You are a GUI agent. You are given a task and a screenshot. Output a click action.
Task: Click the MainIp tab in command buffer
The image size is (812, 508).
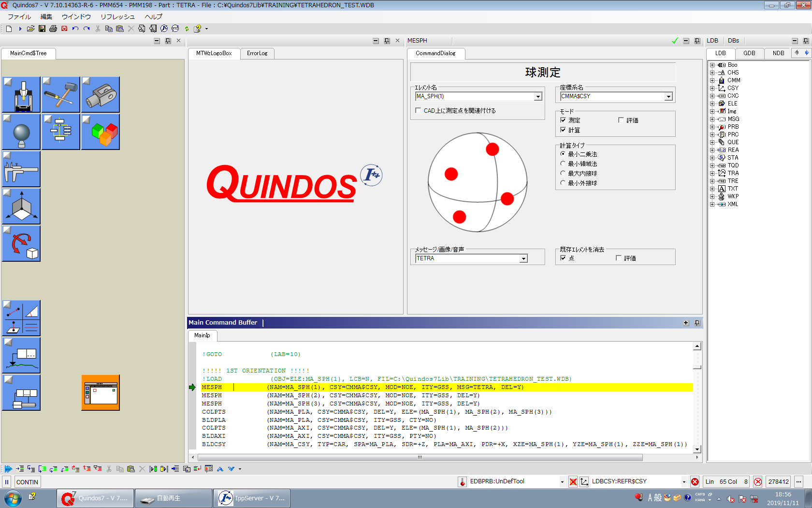(202, 335)
